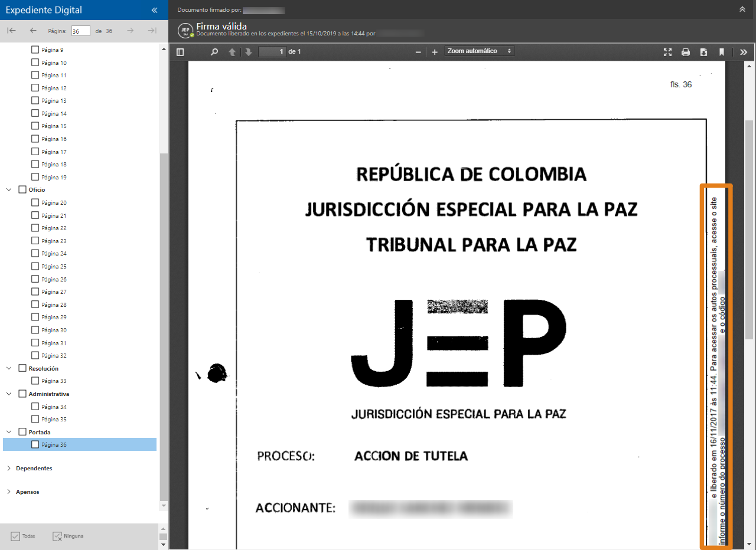Image resolution: width=756 pixels, height=550 pixels.
Task: Open Página 35 in the tree
Action: [x=54, y=420]
